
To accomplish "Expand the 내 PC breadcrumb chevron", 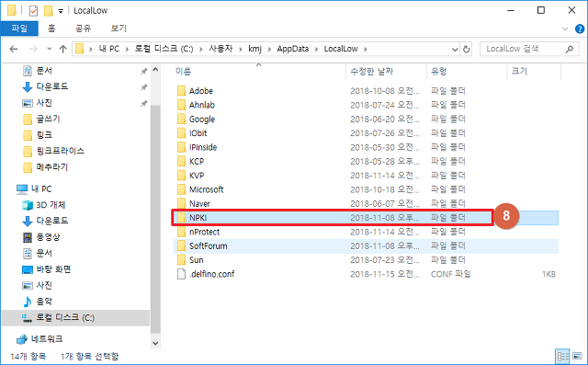I will (x=127, y=49).
